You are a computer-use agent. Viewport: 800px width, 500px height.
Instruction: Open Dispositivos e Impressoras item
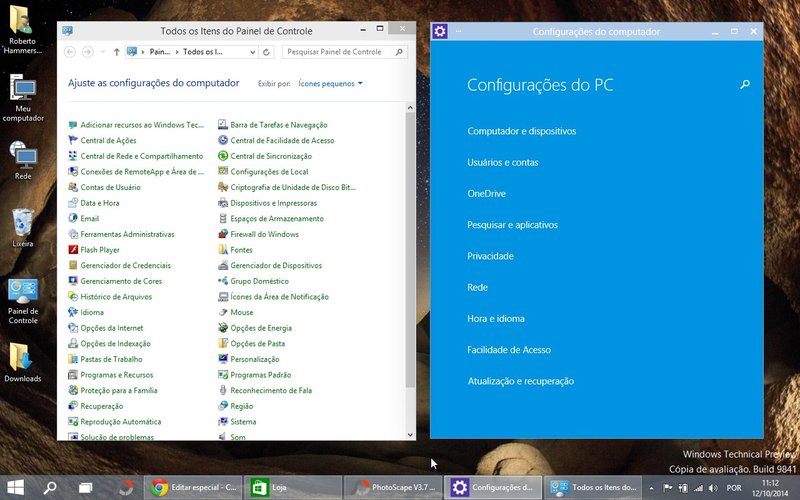pos(273,203)
